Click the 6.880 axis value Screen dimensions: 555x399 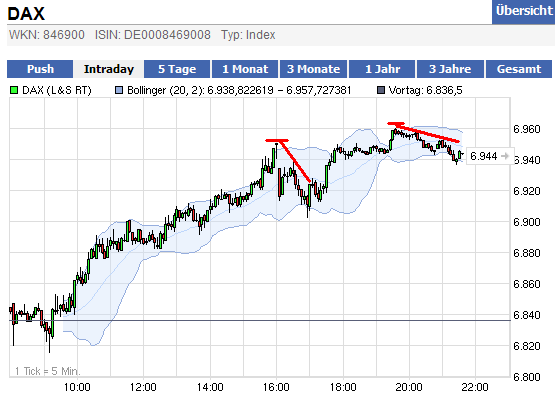527,253
